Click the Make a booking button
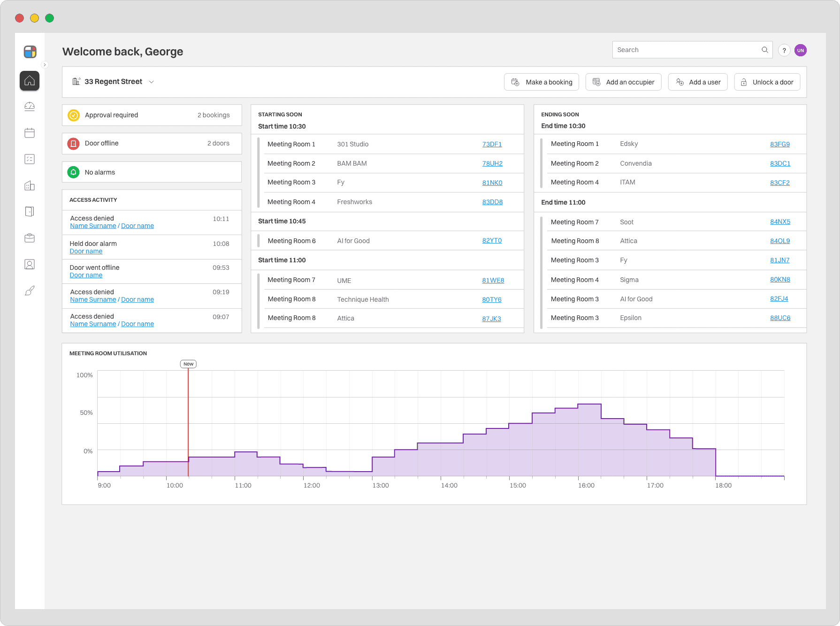The width and height of the screenshot is (840, 626). pos(542,82)
